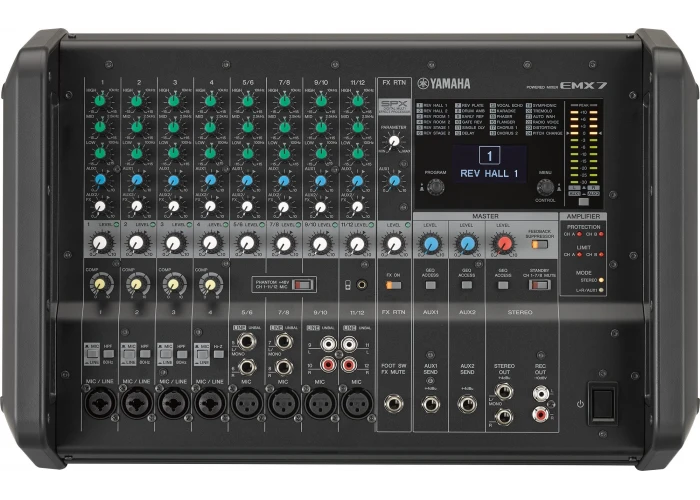Toggle the FEEDBACK SUPPRESSOR switch
Image resolution: width=700 pixels, height=500 pixels.
pos(540,244)
